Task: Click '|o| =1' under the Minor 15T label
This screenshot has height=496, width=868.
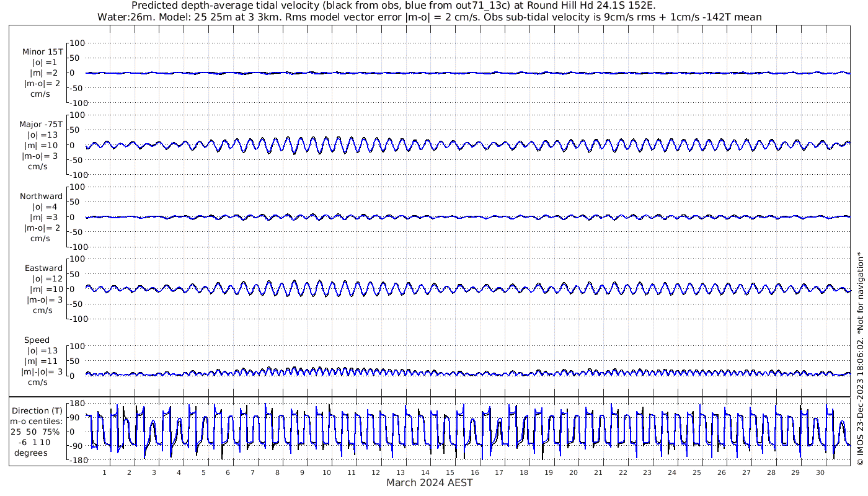Action: pyautogui.click(x=45, y=63)
